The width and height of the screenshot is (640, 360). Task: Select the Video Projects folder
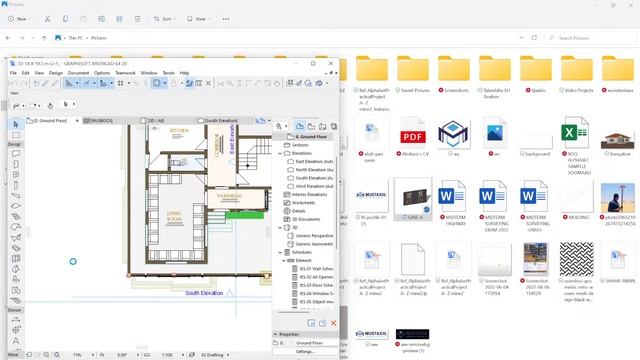(x=577, y=75)
